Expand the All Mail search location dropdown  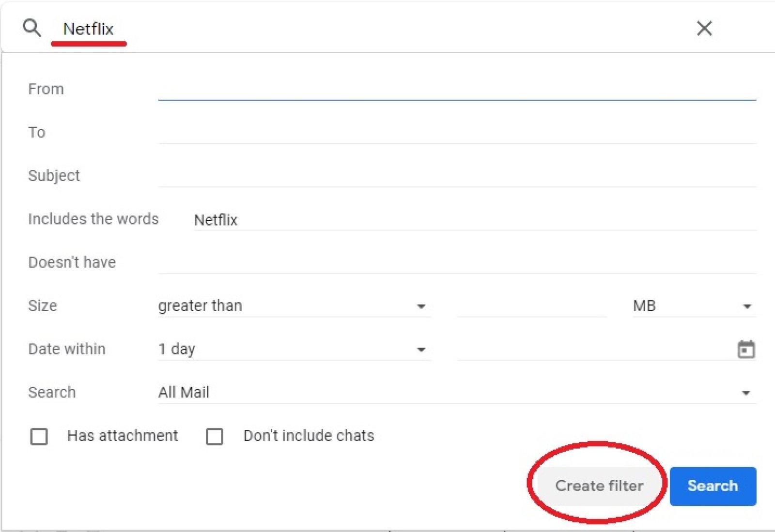coord(457,393)
